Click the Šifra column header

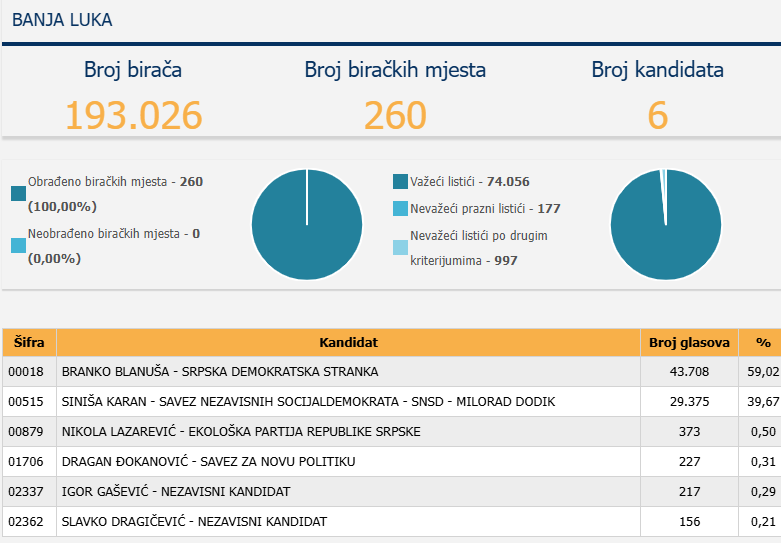coord(29,343)
